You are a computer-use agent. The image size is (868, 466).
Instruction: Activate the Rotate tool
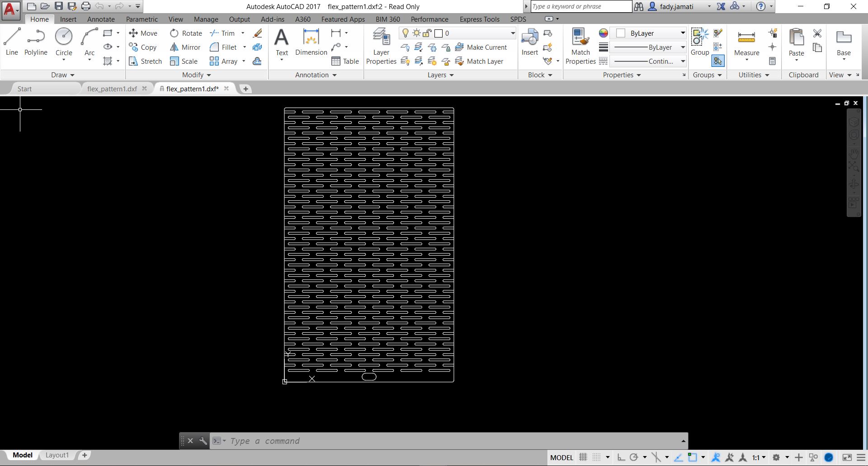pyautogui.click(x=186, y=33)
